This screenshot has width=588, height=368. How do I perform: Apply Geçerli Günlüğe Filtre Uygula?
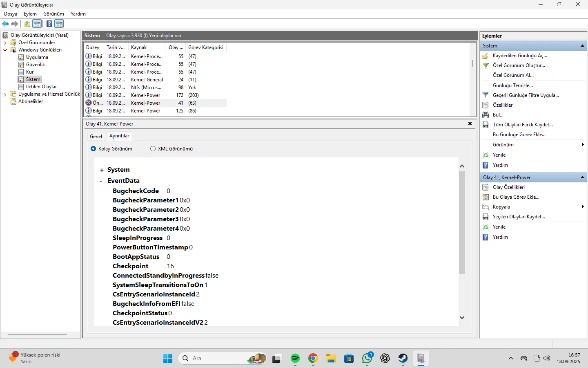tap(526, 95)
